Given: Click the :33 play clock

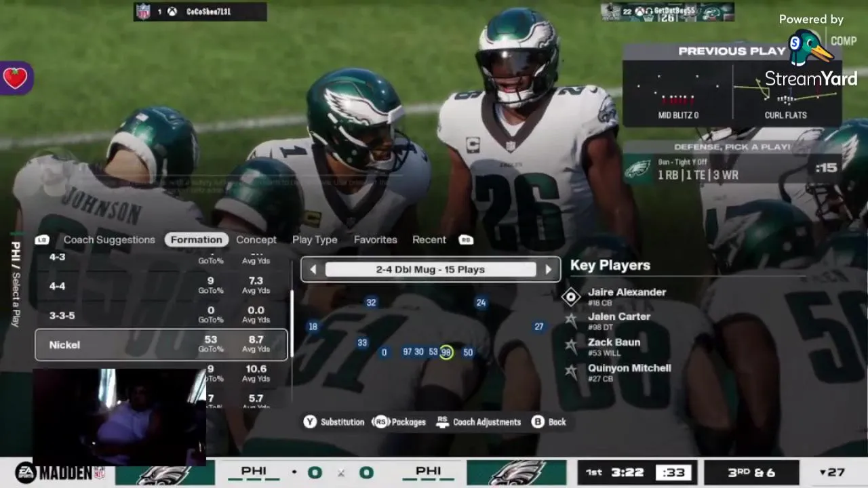Looking at the screenshot, I should (x=673, y=472).
